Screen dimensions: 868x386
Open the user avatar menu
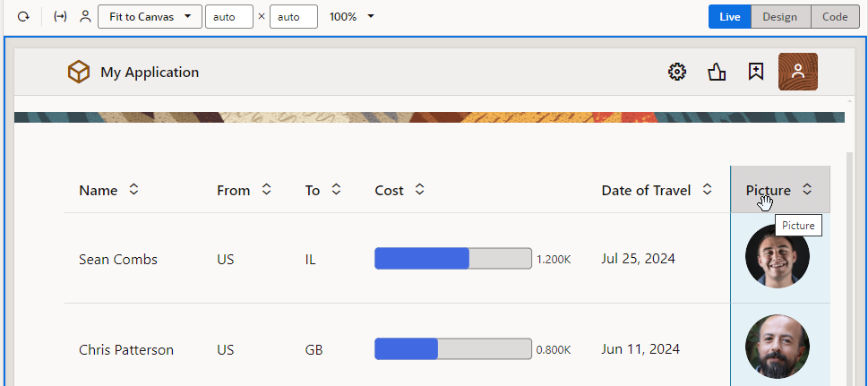click(798, 73)
